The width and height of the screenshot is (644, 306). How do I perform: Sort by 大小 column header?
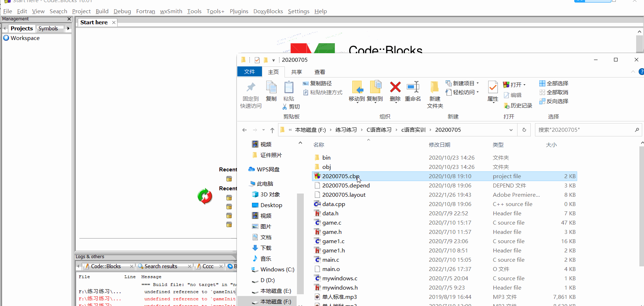(x=551, y=145)
